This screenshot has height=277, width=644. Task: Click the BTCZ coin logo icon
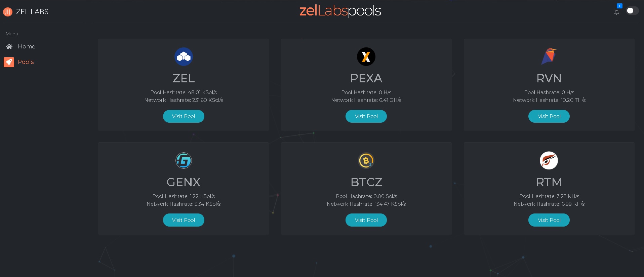366,161
